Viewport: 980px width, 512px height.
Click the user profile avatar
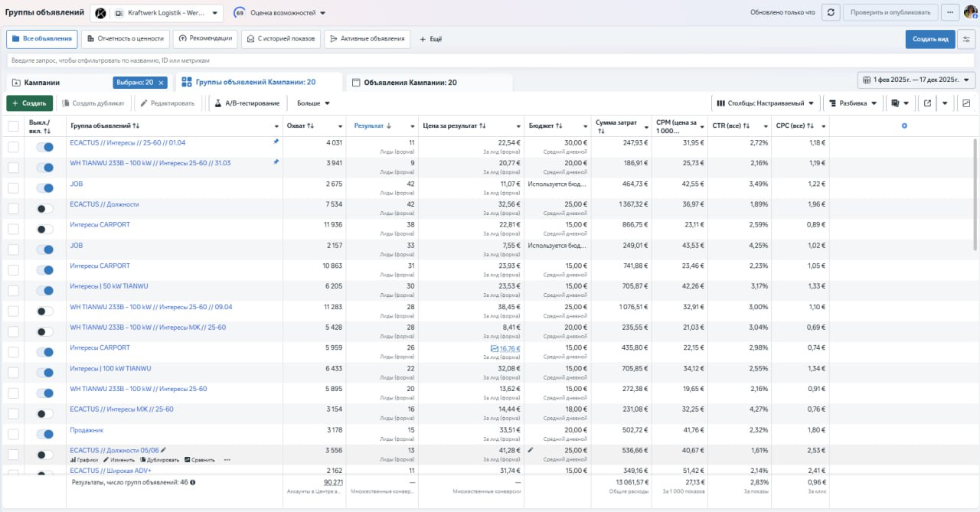click(x=970, y=12)
